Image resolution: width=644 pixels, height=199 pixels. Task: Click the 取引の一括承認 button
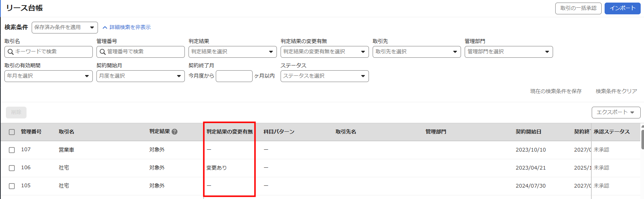578,8
